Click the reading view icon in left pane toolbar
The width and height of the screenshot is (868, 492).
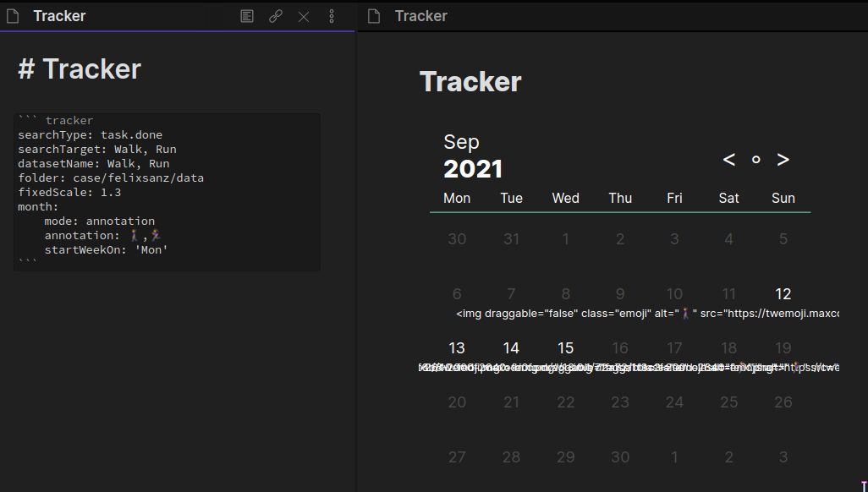(246, 16)
